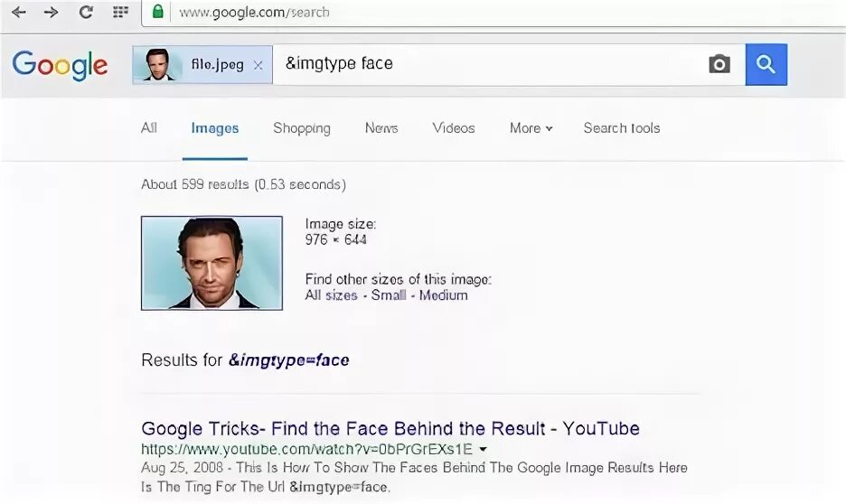Screen dimensions: 846x504
Task: Click the green padlock security icon
Action: pyautogui.click(x=157, y=12)
